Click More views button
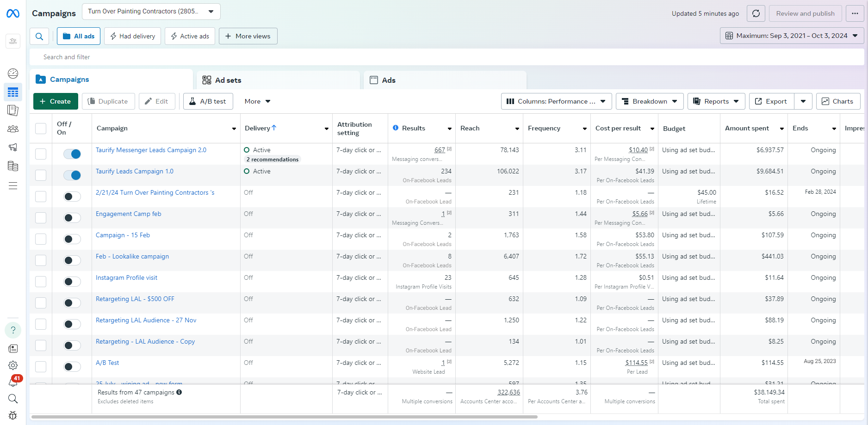 click(248, 36)
